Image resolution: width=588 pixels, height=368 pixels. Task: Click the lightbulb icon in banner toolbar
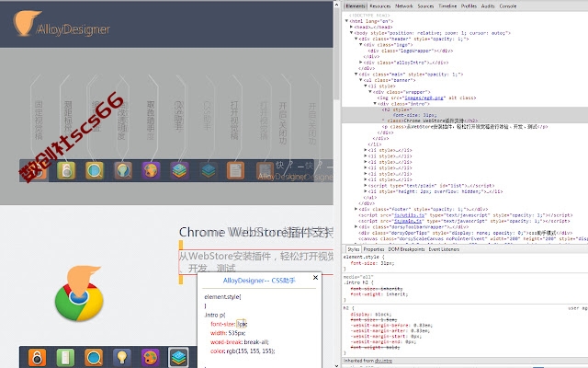click(123, 170)
